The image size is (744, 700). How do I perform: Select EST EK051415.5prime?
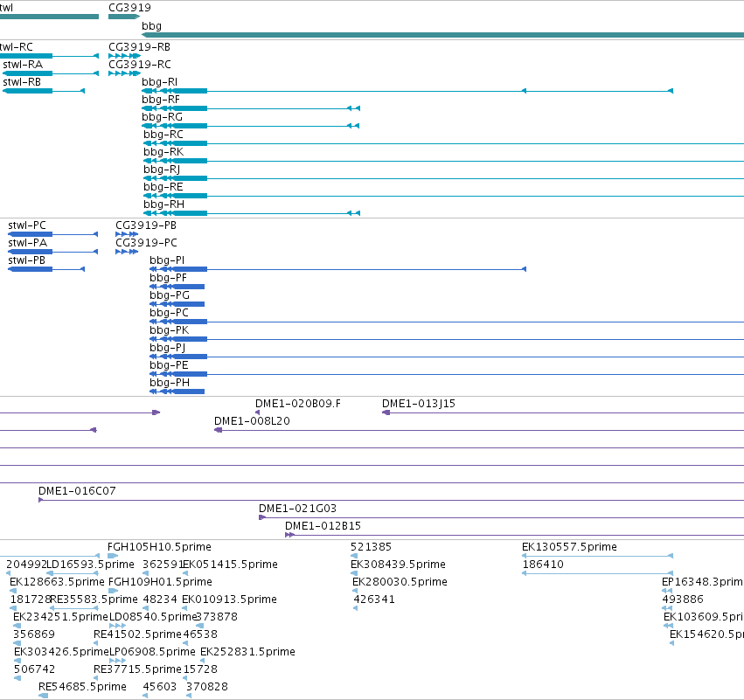coord(185,573)
